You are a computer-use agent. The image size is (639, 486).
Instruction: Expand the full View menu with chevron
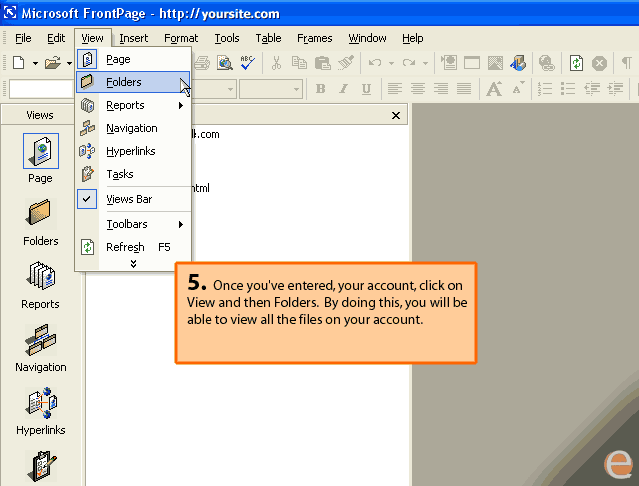pyautogui.click(x=133, y=263)
